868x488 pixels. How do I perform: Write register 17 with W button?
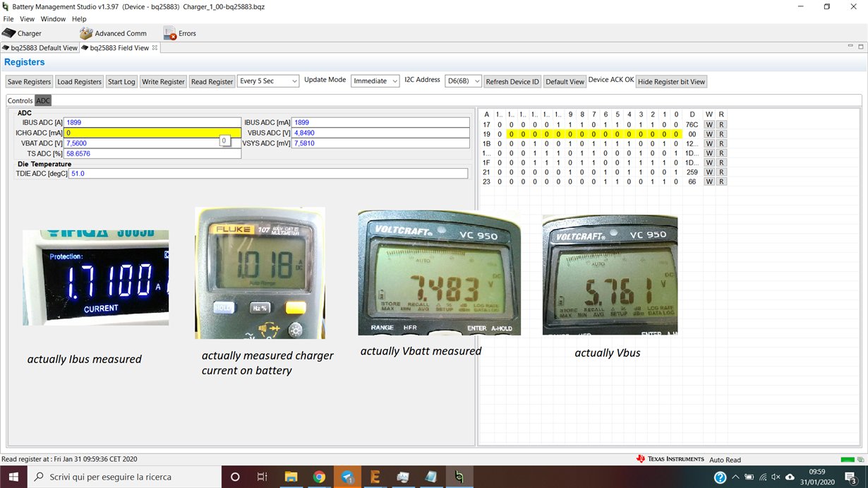pyautogui.click(x=709, y=124)
